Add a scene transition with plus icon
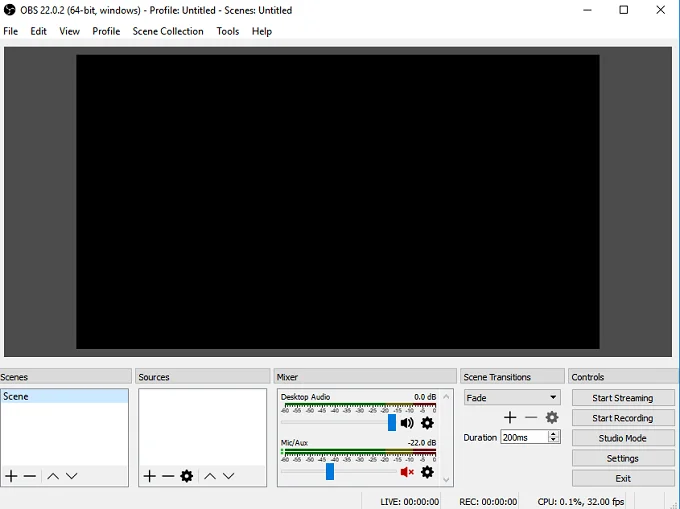The image size is (680, 509). [x=510, y=417]
